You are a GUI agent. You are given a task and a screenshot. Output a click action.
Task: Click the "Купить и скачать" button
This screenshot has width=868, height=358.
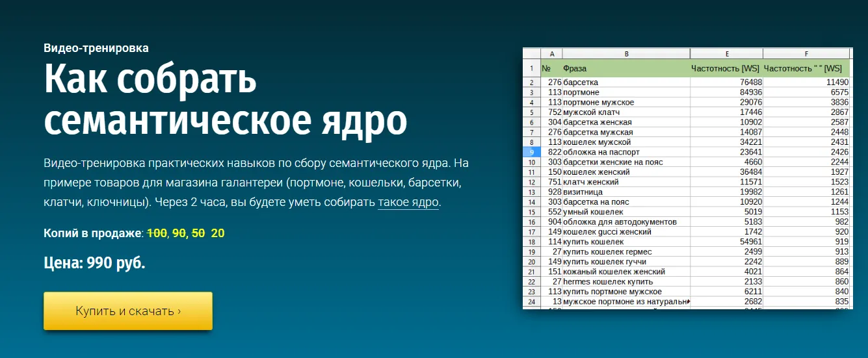tap(128, 311)
